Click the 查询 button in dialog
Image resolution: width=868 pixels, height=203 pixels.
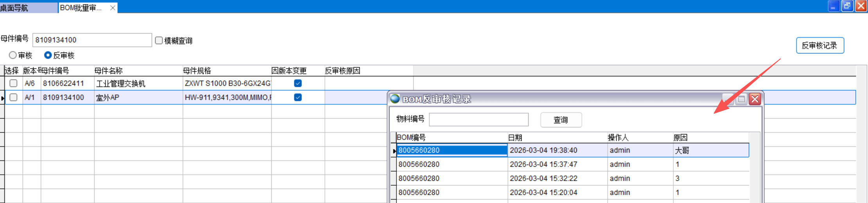(x=561, y=120)
